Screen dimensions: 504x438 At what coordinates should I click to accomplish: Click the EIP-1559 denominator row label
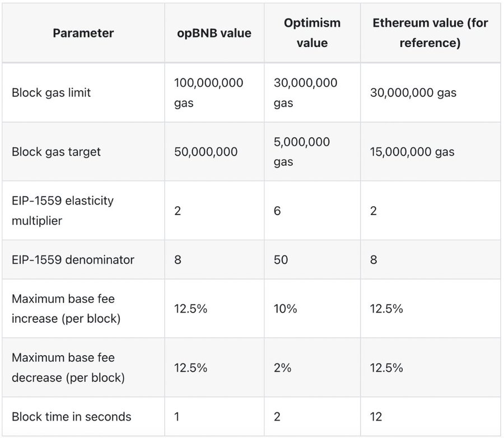click(x=73, y=260)
